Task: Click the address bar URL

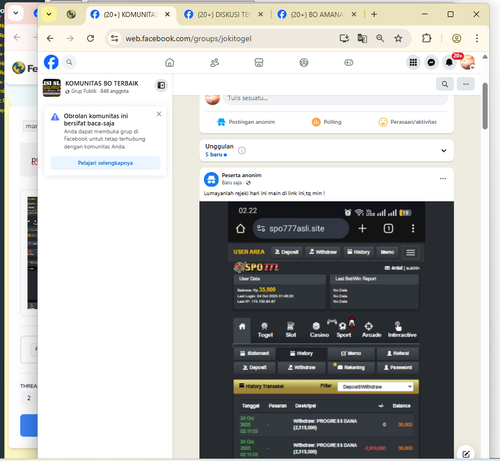Action: (188, 39)
